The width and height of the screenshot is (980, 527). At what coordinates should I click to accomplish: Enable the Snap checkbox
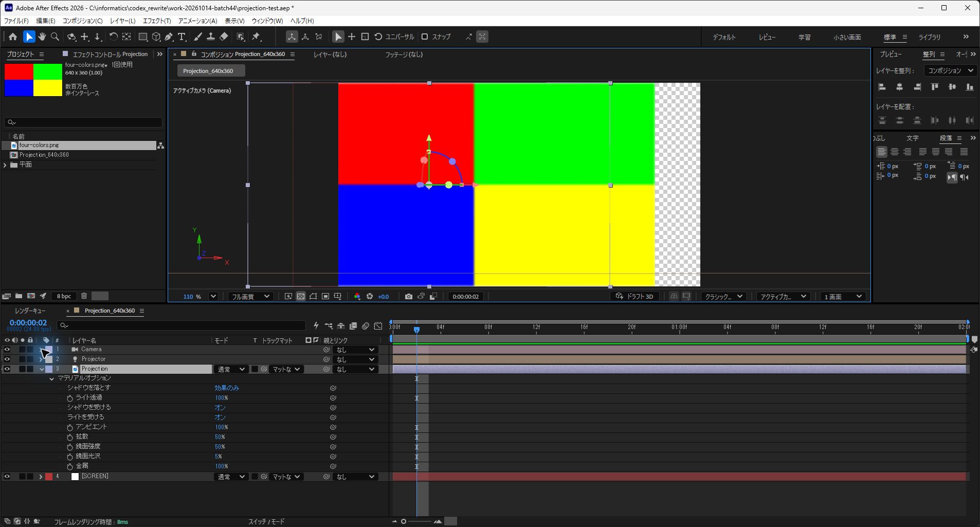pyautogui.click(x=425, y=37)
